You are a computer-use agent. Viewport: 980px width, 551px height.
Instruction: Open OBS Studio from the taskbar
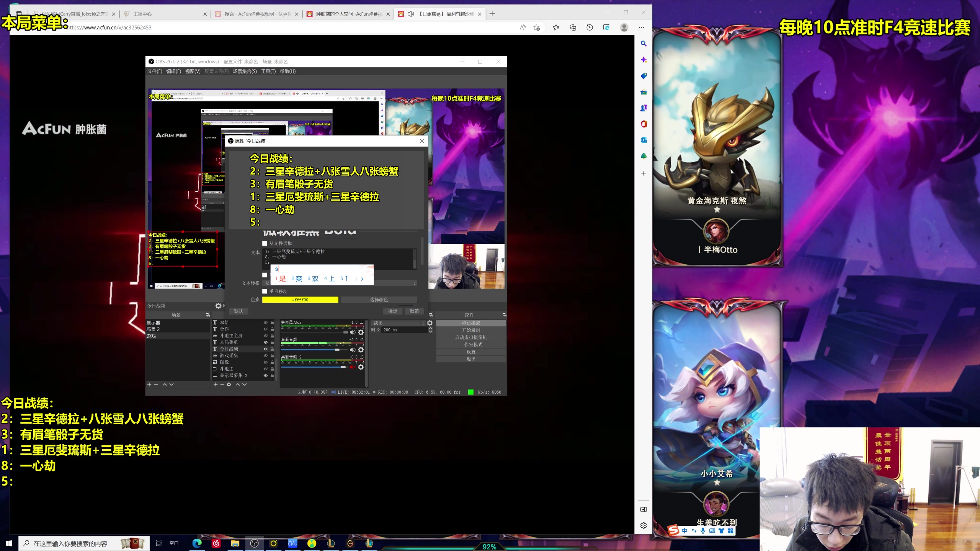[x=254, y=543]
